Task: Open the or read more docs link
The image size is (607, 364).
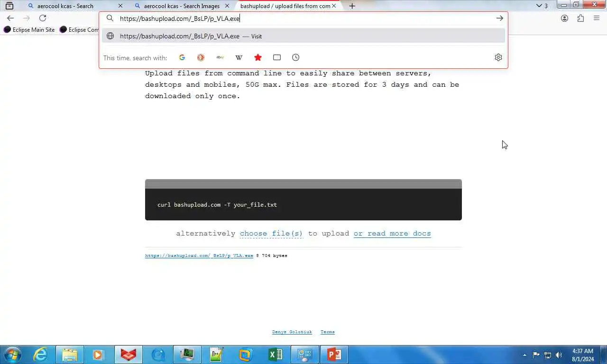Action: (x=392, y=233)
